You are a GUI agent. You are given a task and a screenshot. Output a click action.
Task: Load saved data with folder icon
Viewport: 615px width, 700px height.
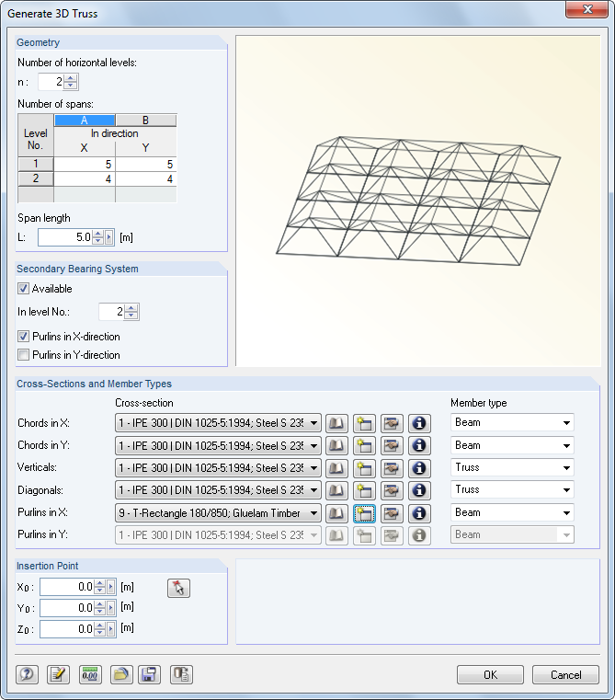coord(121,674)
